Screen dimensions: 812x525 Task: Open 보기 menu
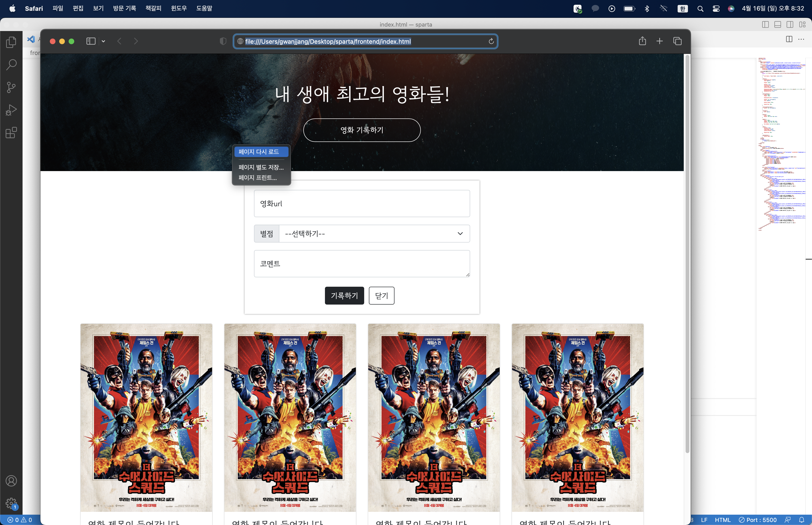click(98, 8)
